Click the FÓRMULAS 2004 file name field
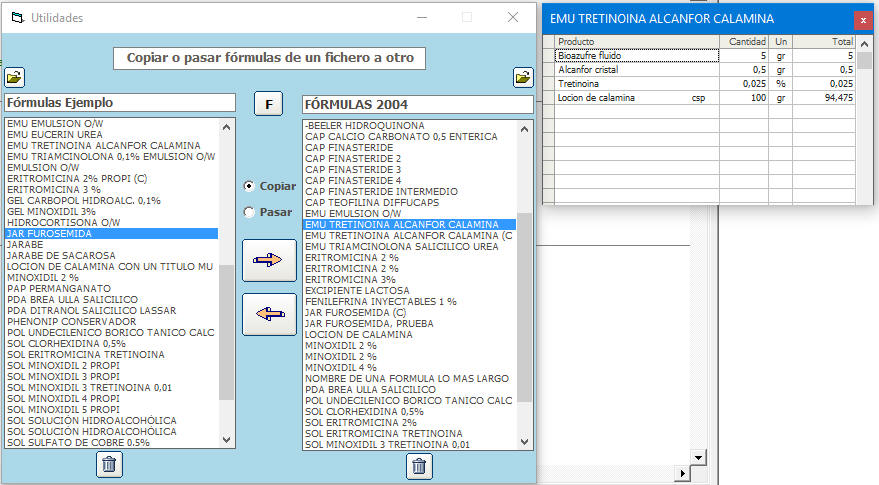This screenshot has height=485, width=879. click(418, 104)
